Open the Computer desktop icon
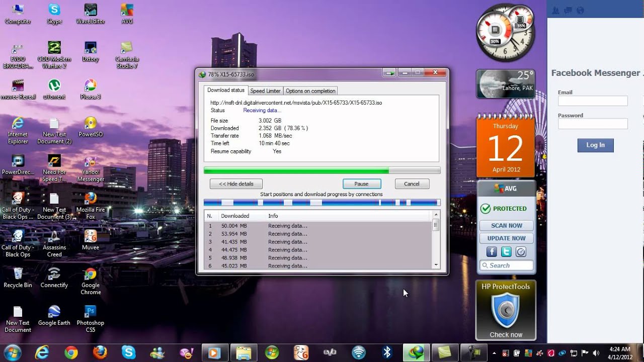Viewport: 644px width, 362px height. pos(18,14)
